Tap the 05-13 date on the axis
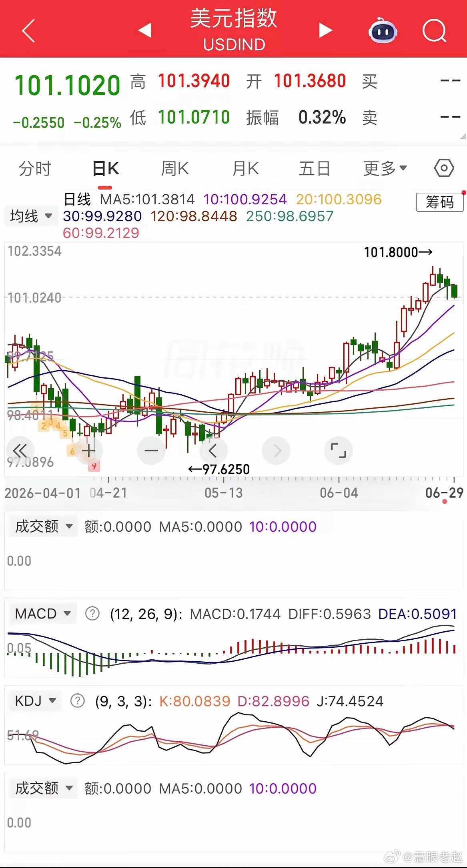Viewport: 467px width, 868px height. point(224,493)
